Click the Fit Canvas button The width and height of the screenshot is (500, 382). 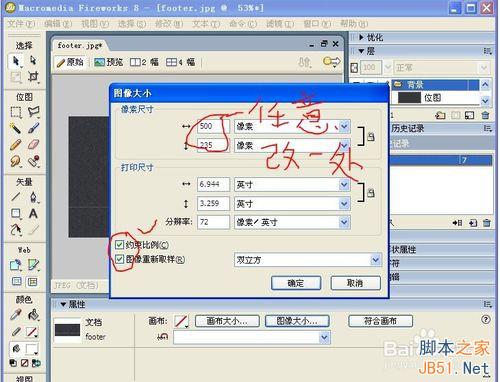tap(380, 321)
